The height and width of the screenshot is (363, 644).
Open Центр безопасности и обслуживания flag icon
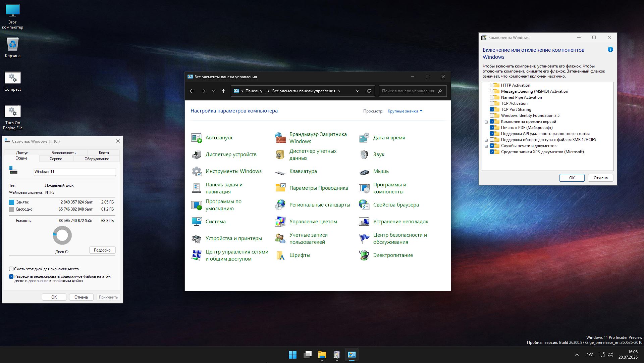coord(364,238)
